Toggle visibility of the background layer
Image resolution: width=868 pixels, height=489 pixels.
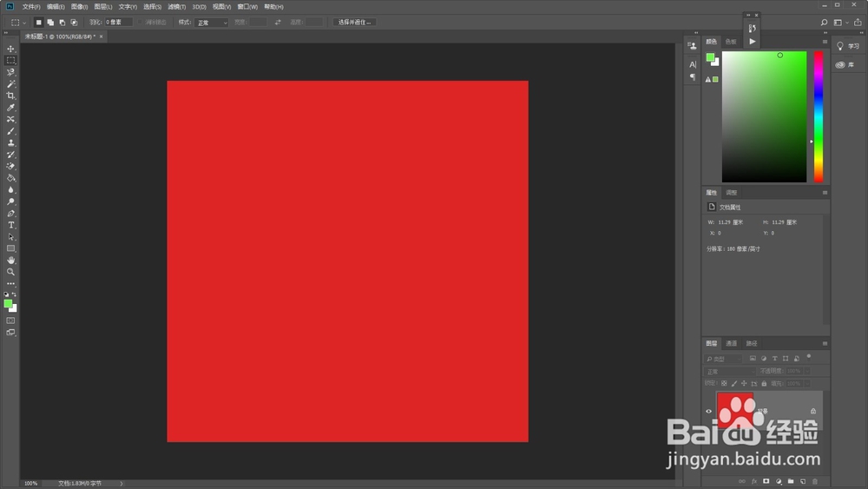tap(708, 411)
